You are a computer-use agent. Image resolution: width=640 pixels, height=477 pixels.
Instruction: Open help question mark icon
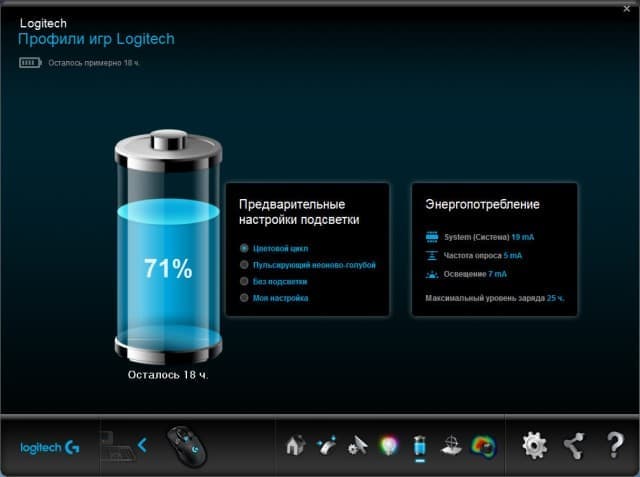click(615, 445)
